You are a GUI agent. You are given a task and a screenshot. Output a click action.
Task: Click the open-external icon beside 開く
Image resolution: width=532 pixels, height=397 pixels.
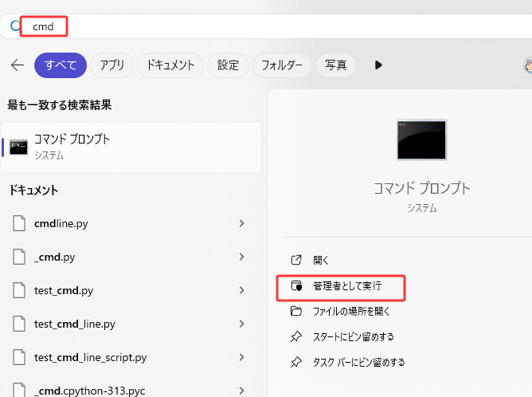[x=296, y=260]
